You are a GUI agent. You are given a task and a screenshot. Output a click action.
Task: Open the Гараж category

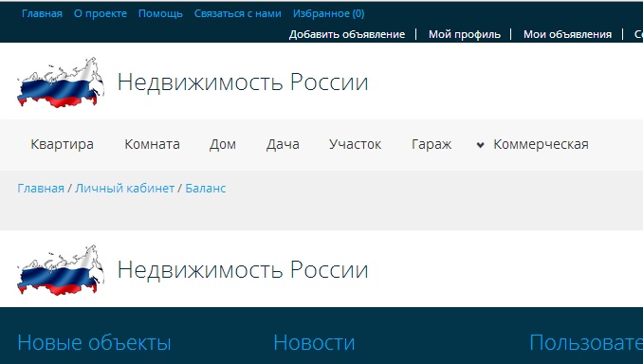(x=432, y=144)
